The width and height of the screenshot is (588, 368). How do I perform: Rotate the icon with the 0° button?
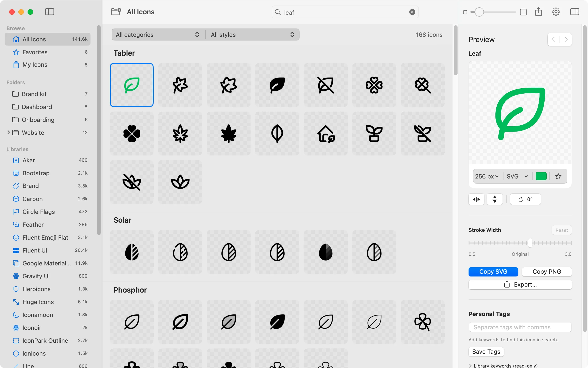[x=525, y=199]
